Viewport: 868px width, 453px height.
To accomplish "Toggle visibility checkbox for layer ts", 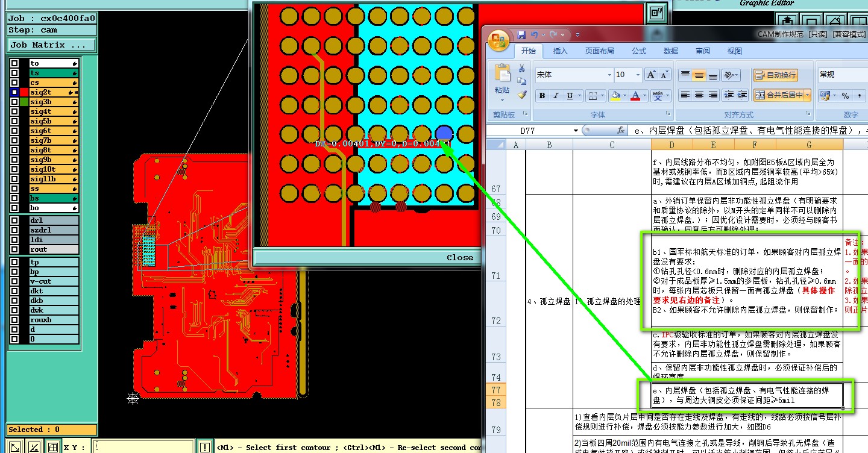I will click(x=14, y=73).
